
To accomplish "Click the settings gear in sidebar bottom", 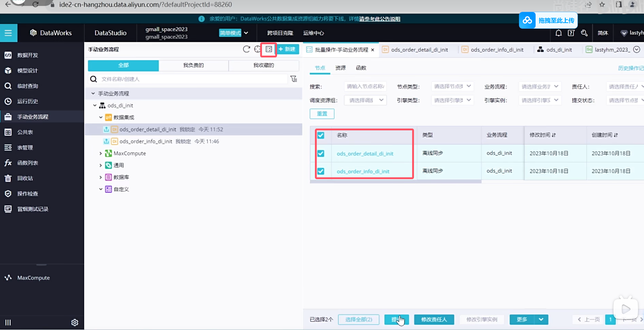I will [74, 322].
